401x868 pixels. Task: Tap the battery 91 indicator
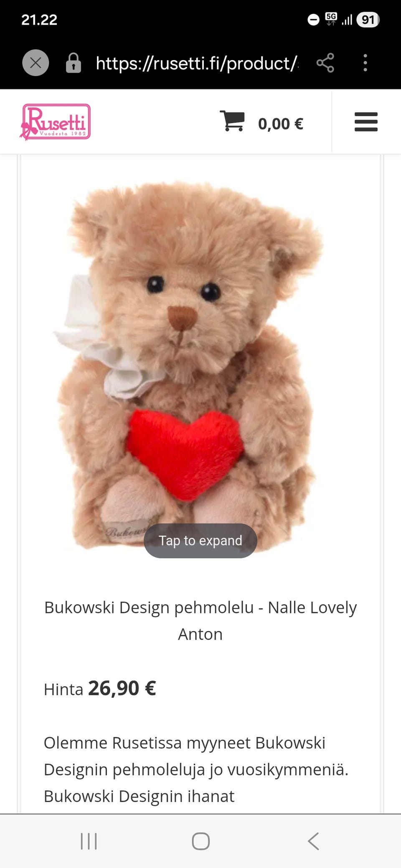click(368, 20)
